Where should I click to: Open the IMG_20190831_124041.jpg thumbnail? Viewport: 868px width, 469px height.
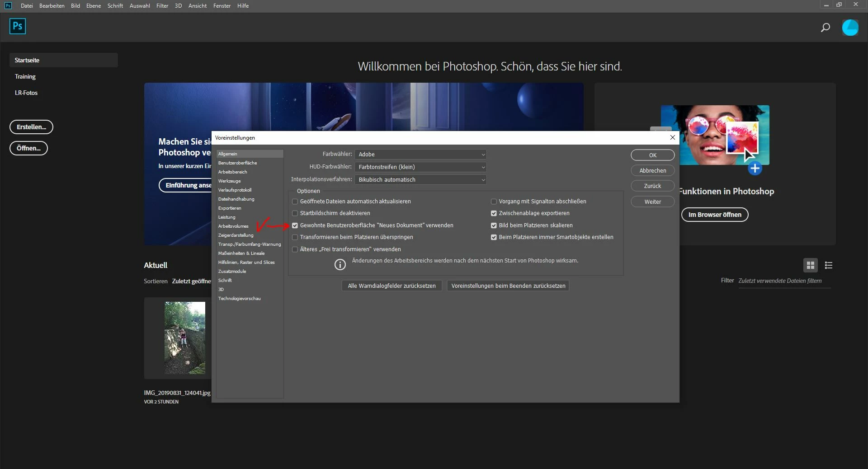click(x=184, y=338)
